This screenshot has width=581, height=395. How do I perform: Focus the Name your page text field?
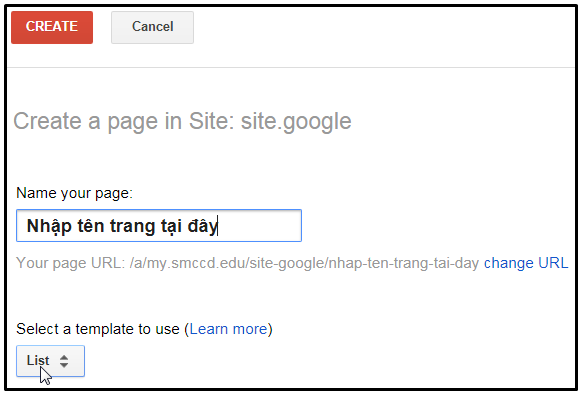[159, 225]
